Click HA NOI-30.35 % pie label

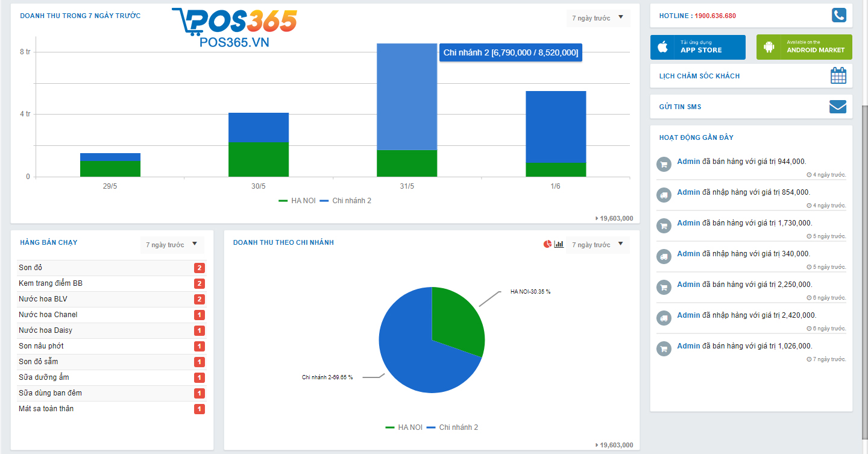[x=530, y=291]
